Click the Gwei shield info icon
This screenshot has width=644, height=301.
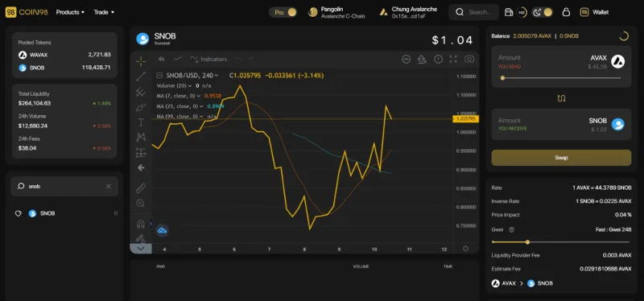tap(511, 230)
